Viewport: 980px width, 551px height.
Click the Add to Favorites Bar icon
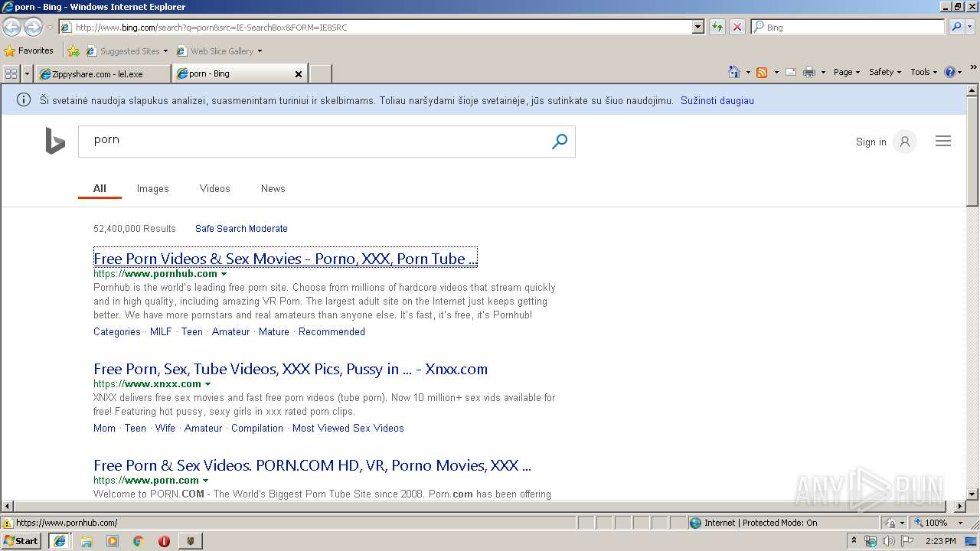pyautogui.click(x=73, y=51)
